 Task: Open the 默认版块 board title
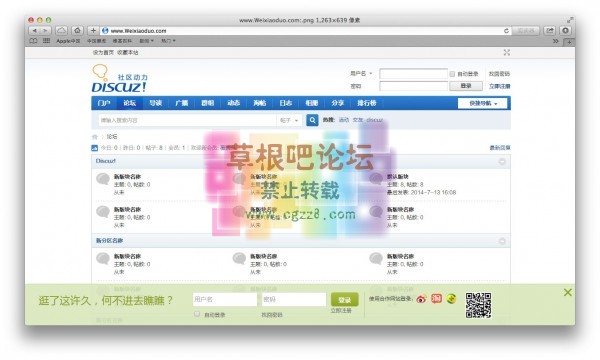click(398, 176)
